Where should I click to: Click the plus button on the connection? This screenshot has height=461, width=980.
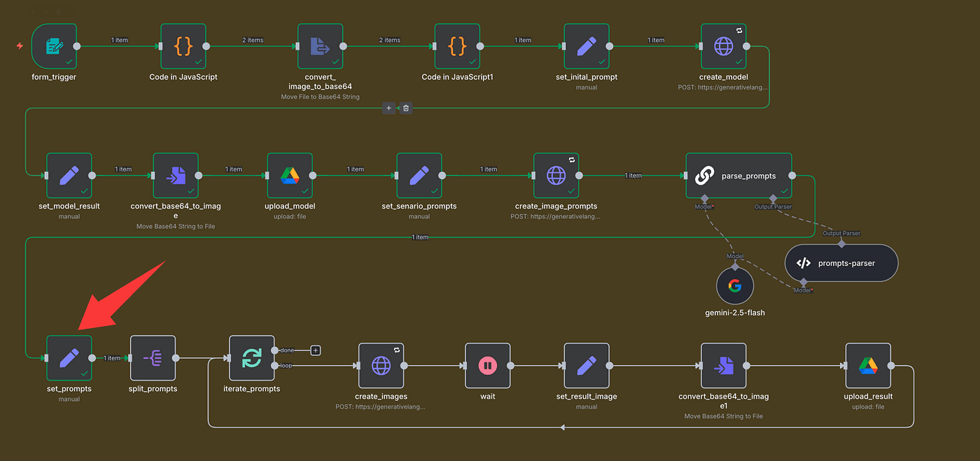tap(389, 108)
